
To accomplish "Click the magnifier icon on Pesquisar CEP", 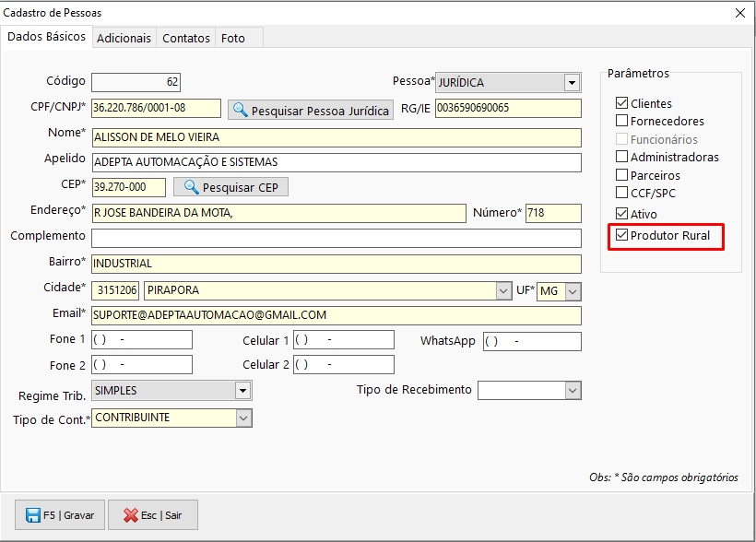I will click(x=192, y=187).
